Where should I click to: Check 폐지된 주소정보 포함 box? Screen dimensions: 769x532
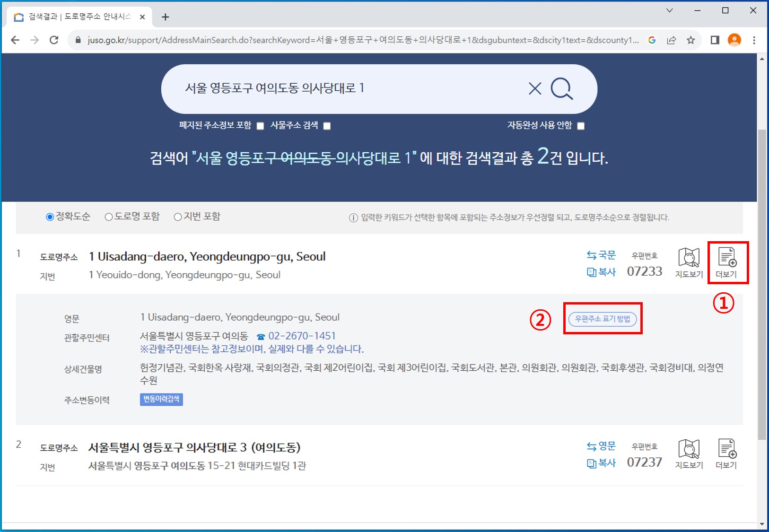(260, 126)
